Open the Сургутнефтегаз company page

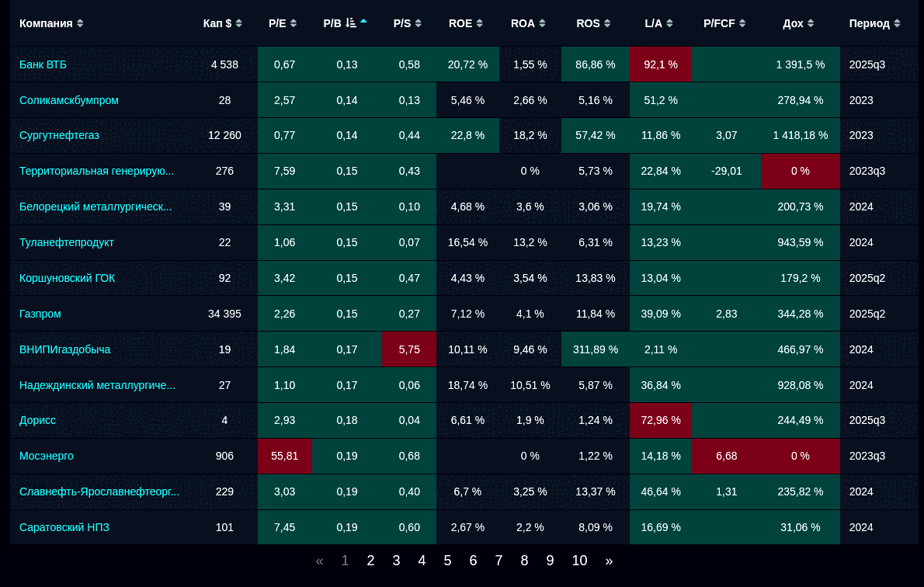pyautogui.click(x=59, y=135)
